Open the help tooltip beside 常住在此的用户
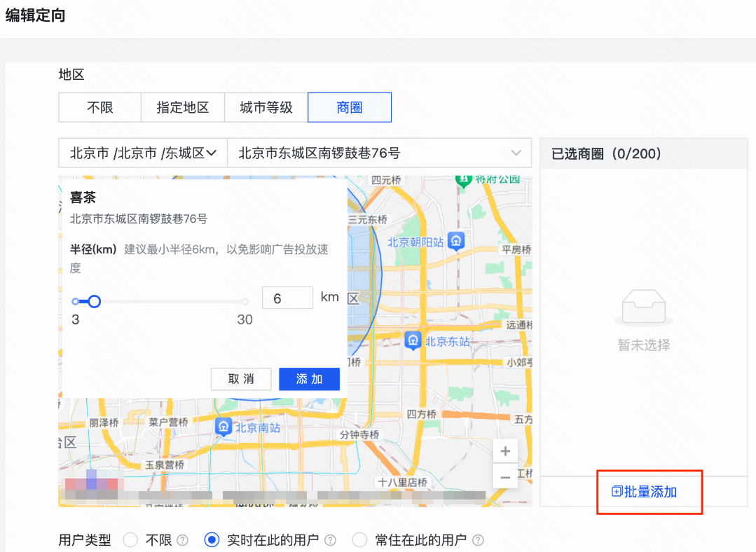 (480, 540)
